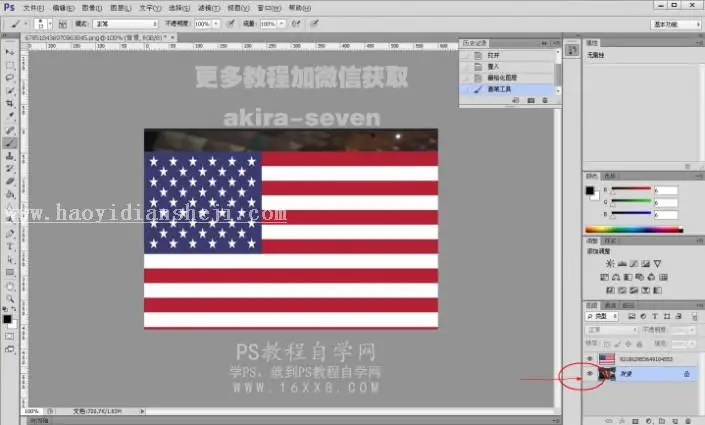Toggle Quick Mask mode icon
Viewport: 705px width, 425px height.
[9, 336]
